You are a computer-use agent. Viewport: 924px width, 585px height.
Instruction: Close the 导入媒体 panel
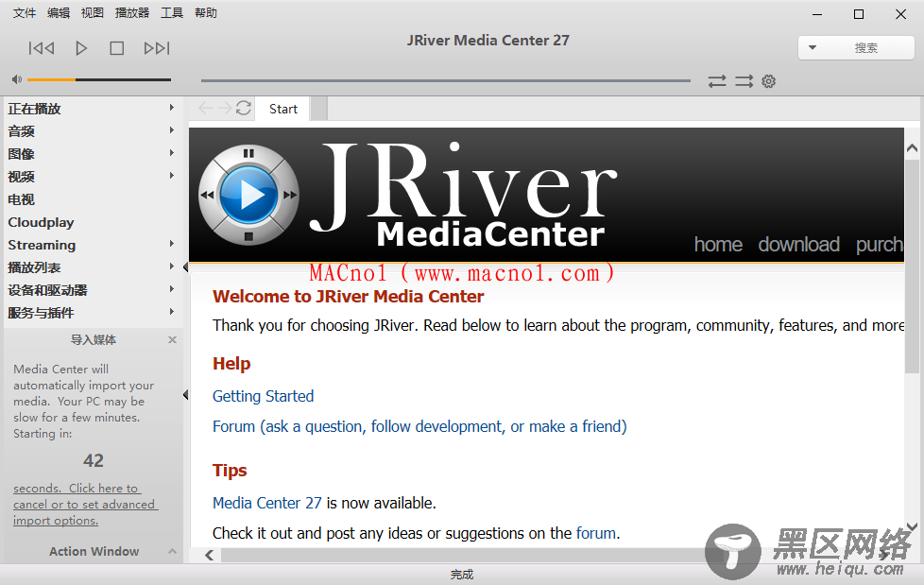pos(172,339)
